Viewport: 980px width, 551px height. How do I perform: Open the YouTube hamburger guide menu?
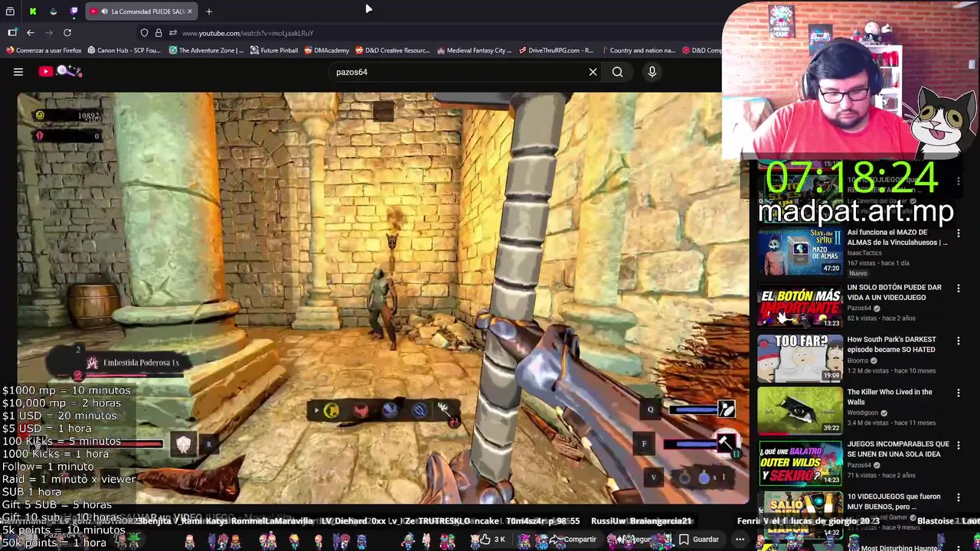point(18,72)
